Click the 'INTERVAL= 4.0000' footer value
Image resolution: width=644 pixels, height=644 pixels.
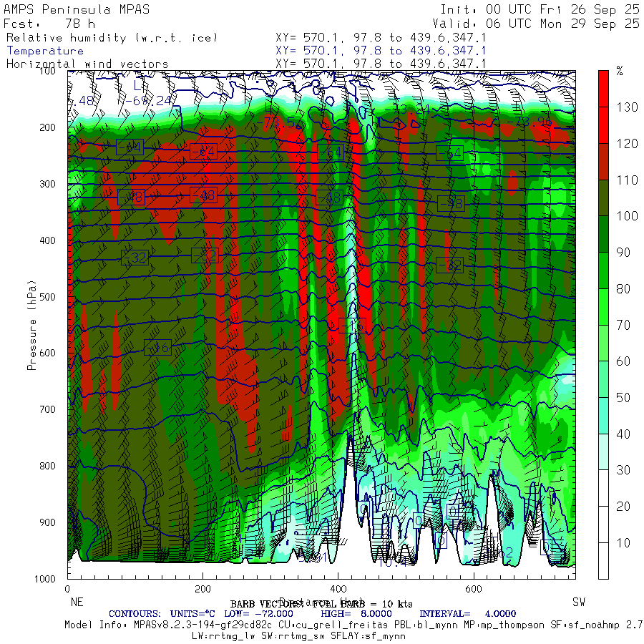coord(468,614)
